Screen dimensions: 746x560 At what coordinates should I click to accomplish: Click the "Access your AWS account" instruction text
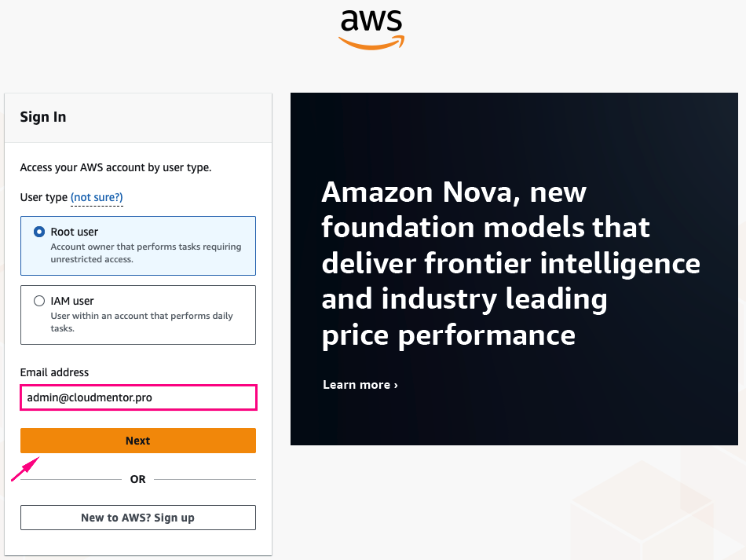coord(115,167)
